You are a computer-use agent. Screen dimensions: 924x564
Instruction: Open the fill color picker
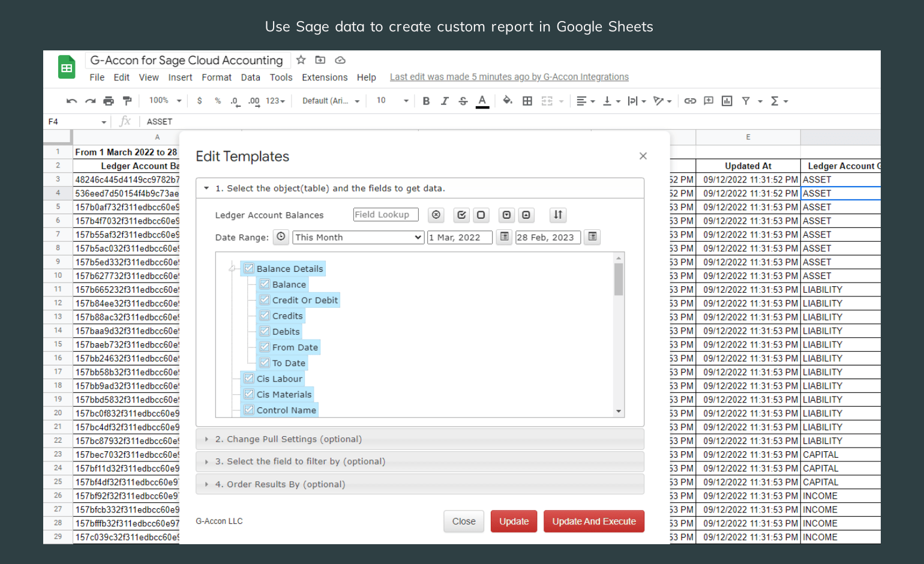tap(508, 101)
